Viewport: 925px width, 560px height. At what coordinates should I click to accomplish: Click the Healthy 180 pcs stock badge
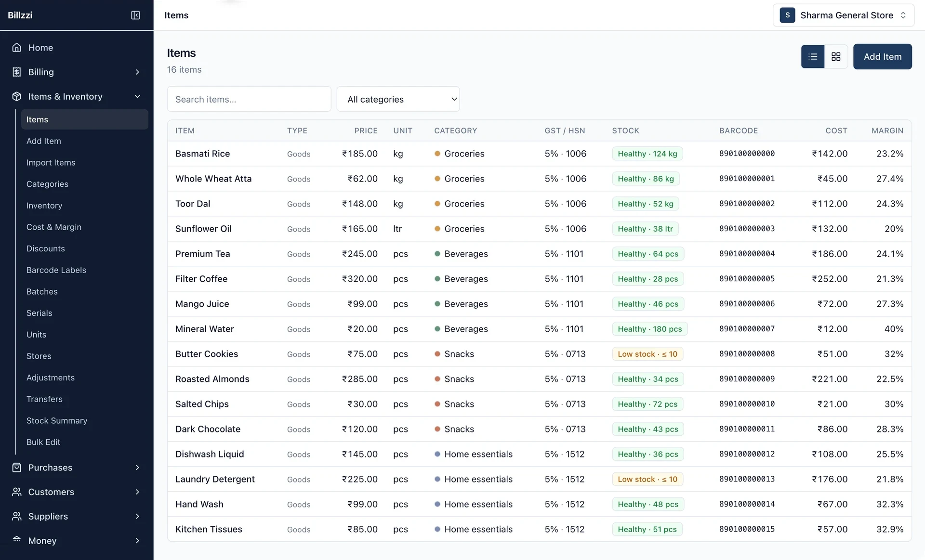click(649, 329)
